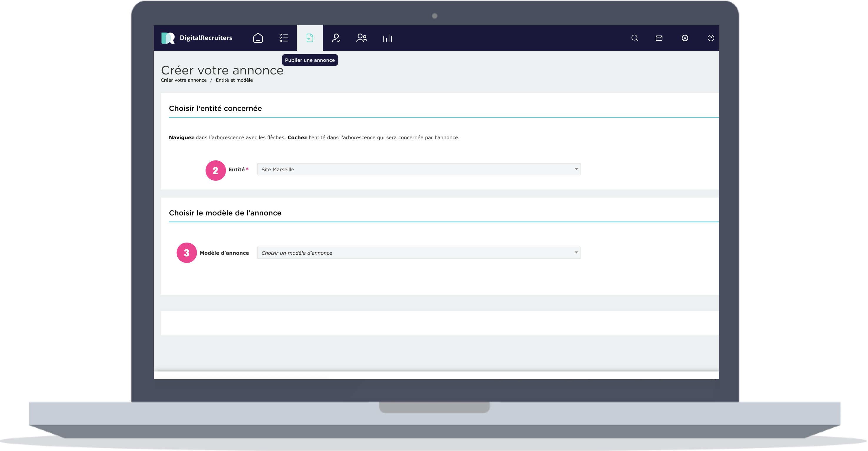Follow the Créer votre annonce breadcrumb link
This screenshot has height=451, width=868.
[x=184, y=80]
